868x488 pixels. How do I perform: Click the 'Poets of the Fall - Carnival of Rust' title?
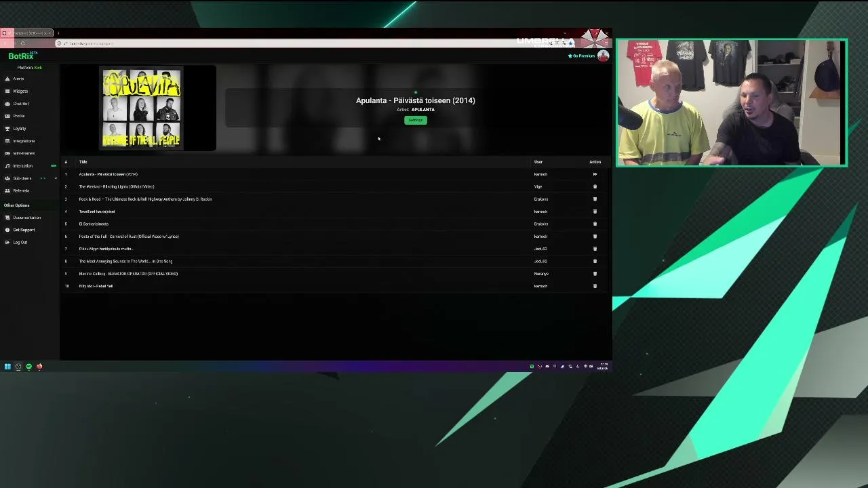pos(129,237)
